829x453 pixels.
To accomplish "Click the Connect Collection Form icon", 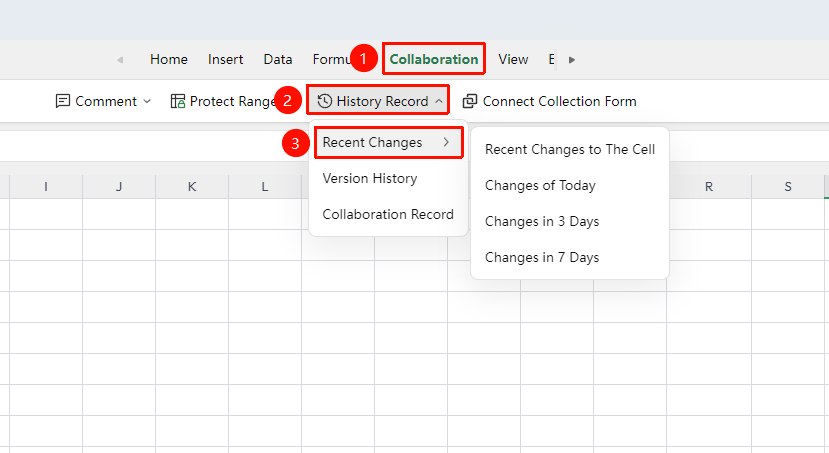I will pos(470,101).
